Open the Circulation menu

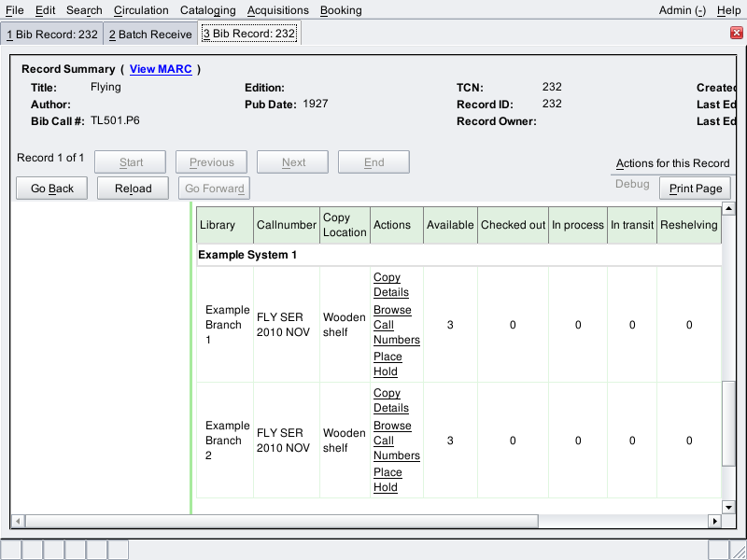click(141, 10)
